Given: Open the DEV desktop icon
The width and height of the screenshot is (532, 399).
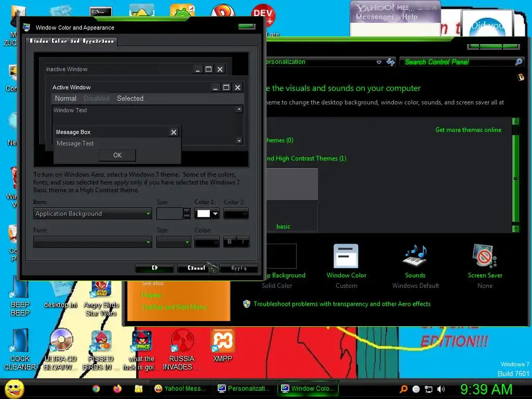Looking at the screenshot, I should [x=263, y=15].
